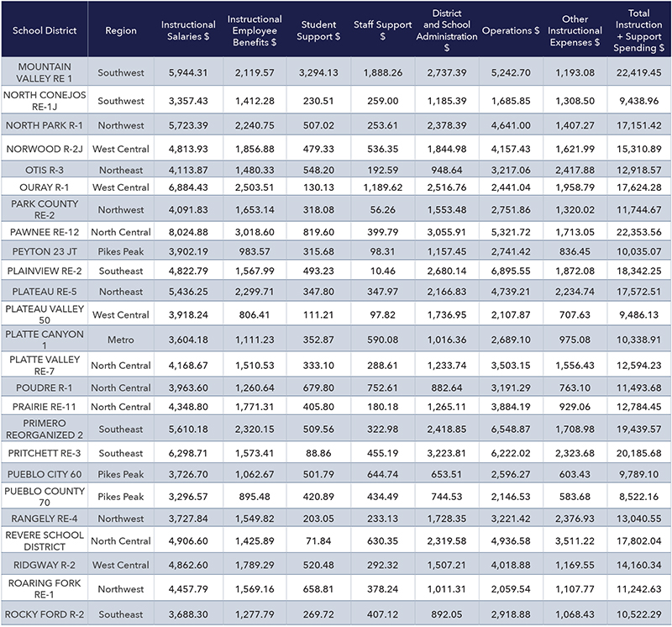672x627 pixels.
Task: Click Plainview operations value 6,895.55
Action: [x=511, y=271]
